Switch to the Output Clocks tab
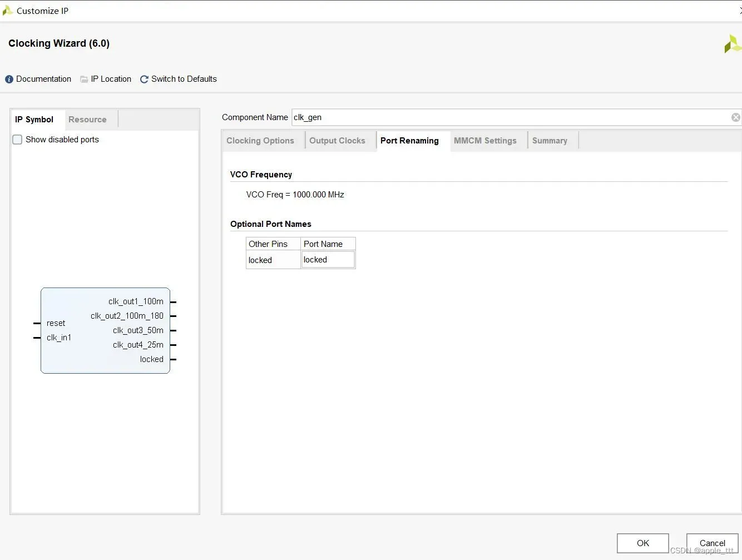Viewport: 742px width, 560px height. coord(337,141)
